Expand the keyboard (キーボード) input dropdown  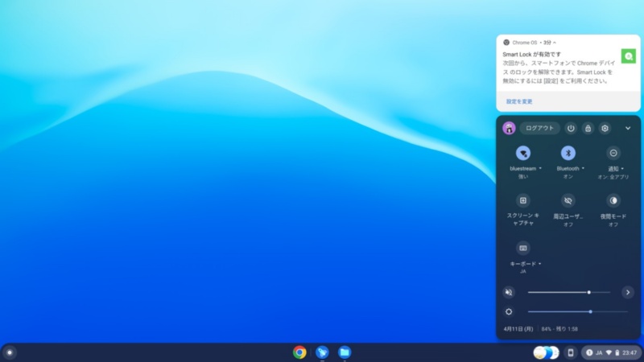pos(540,264)
